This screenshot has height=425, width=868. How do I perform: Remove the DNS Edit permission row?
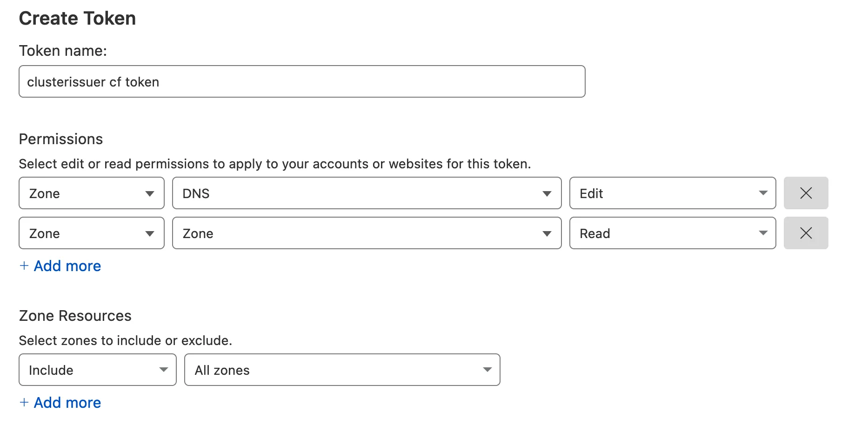click(x=806, y=193)
